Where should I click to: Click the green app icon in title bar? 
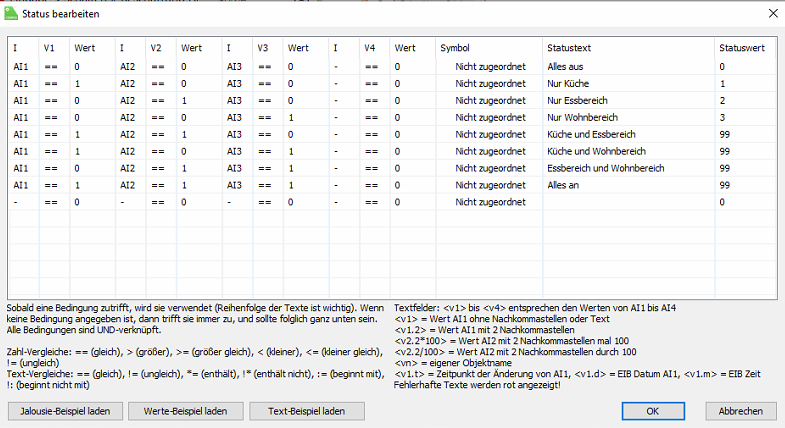pos(12,15)
